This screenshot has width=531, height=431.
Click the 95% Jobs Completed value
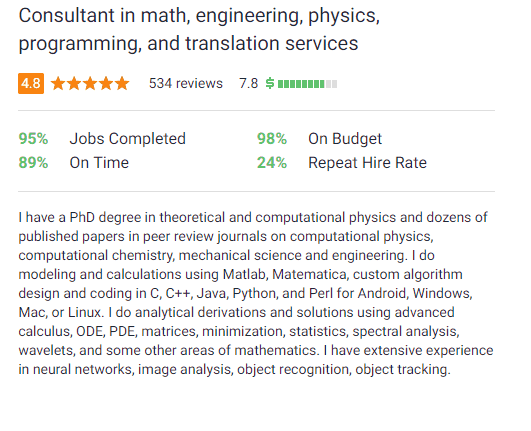pyautogui.click(x=33, y=139)
